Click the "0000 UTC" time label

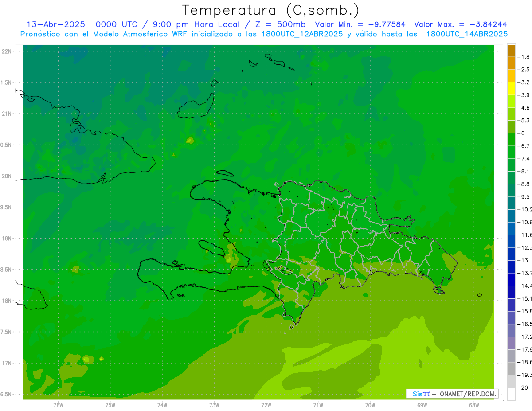click(x=117, y=24)
